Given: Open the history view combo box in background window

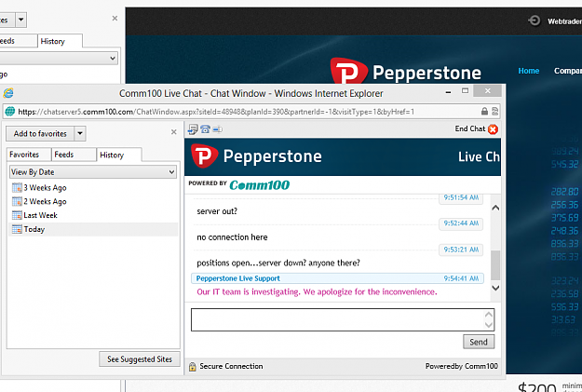Looking at the screenshot, I should [59, 59].
